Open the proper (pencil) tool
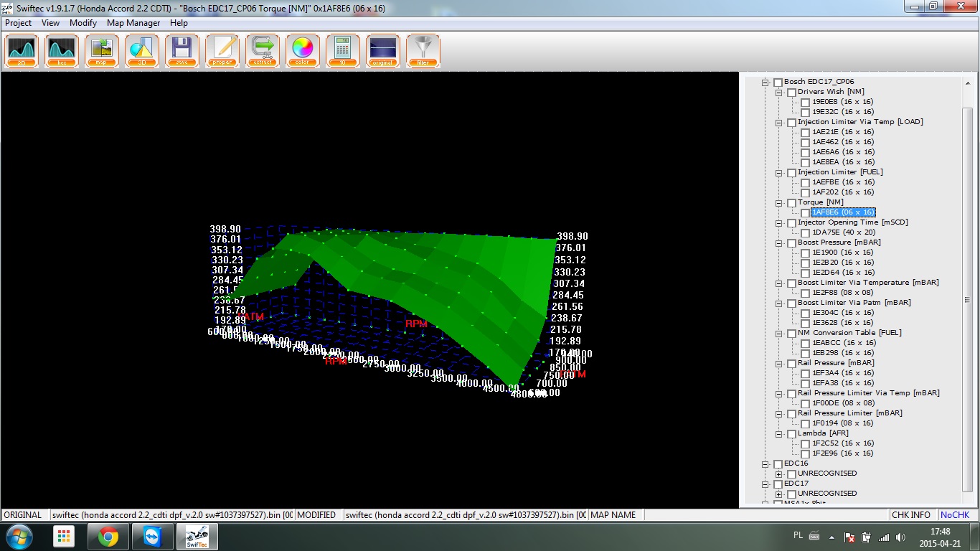Image resolution: width=980 pixels, height=551 pixels. [222, 51]
